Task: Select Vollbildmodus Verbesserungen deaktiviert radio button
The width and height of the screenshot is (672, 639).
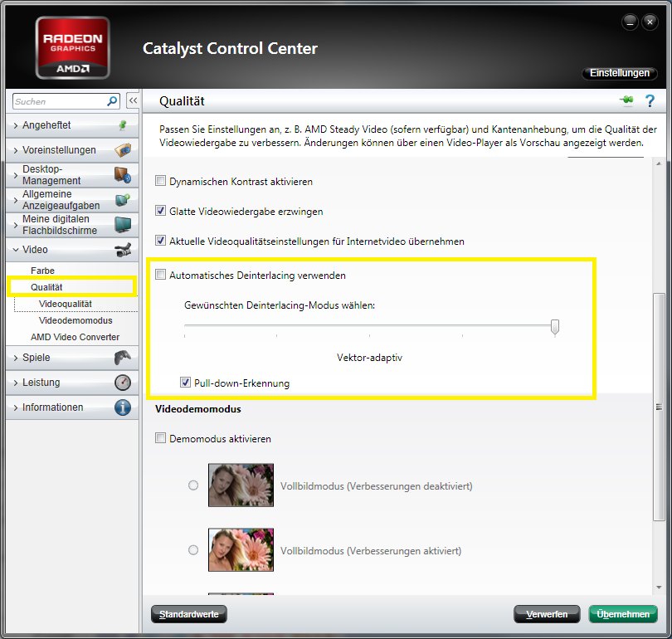Action: [x=193, y=485]
